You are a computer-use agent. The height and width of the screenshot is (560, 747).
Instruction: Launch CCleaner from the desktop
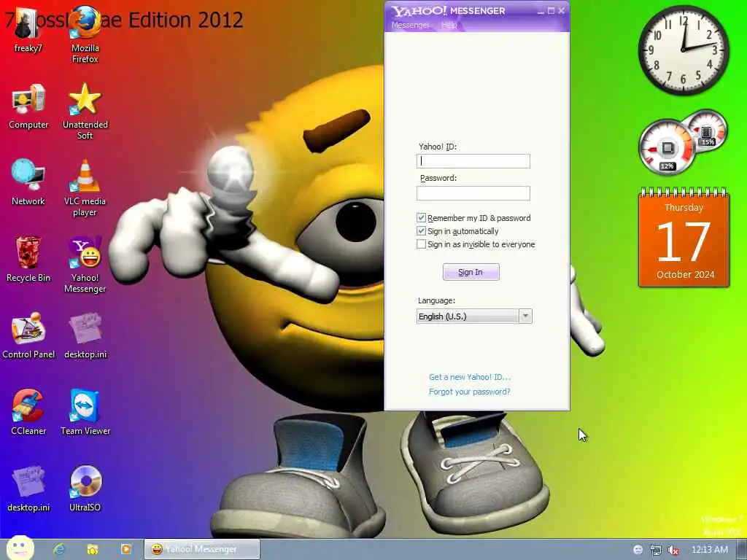click(x=28, y=413)
